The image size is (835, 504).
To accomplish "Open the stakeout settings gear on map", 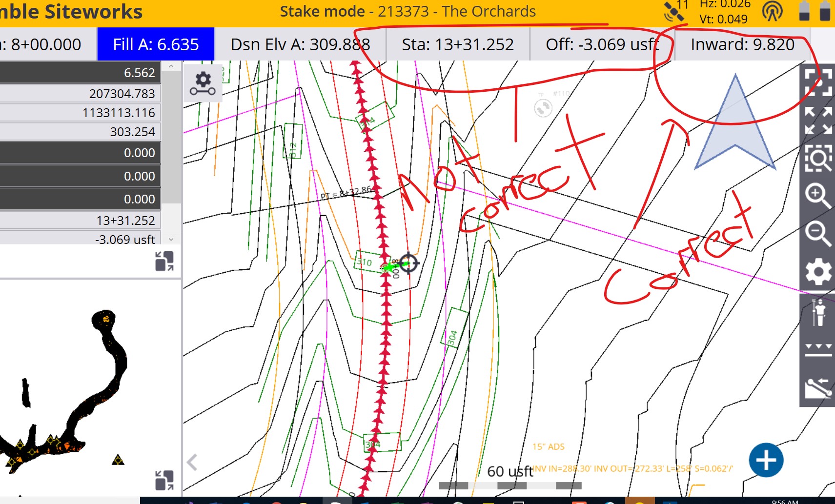I will [203, 83].
